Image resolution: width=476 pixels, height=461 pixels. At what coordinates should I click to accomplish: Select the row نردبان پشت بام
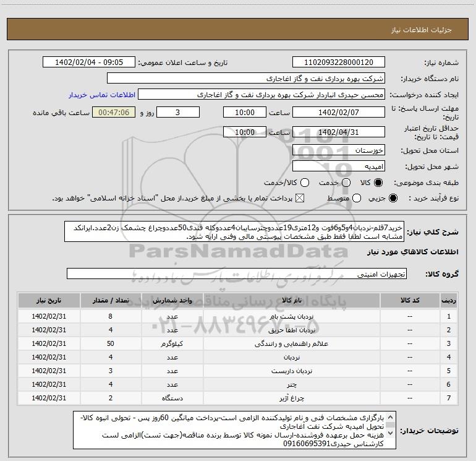coord(238,316)
